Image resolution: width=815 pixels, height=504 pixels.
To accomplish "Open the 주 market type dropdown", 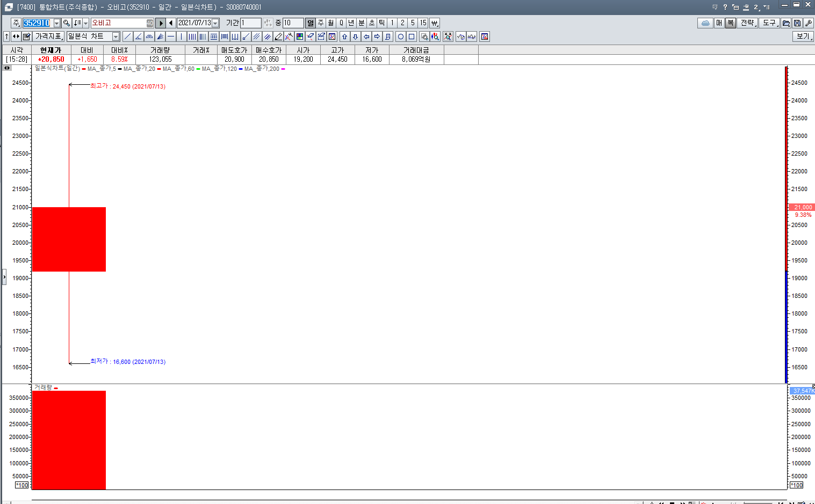I will point(16,23).
